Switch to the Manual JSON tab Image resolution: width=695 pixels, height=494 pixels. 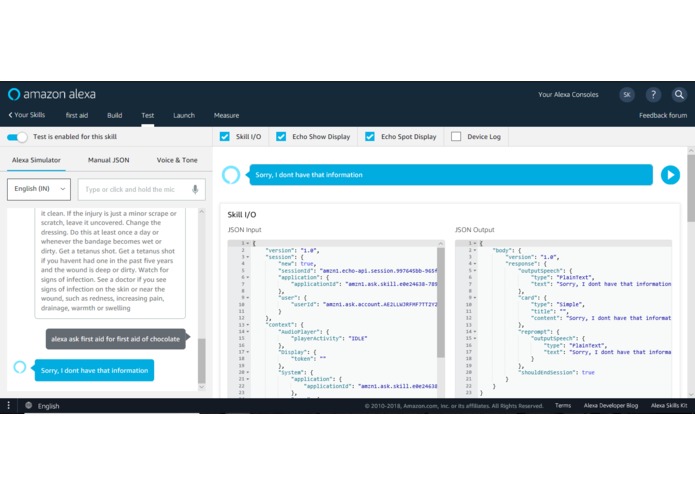coord(109,160)
